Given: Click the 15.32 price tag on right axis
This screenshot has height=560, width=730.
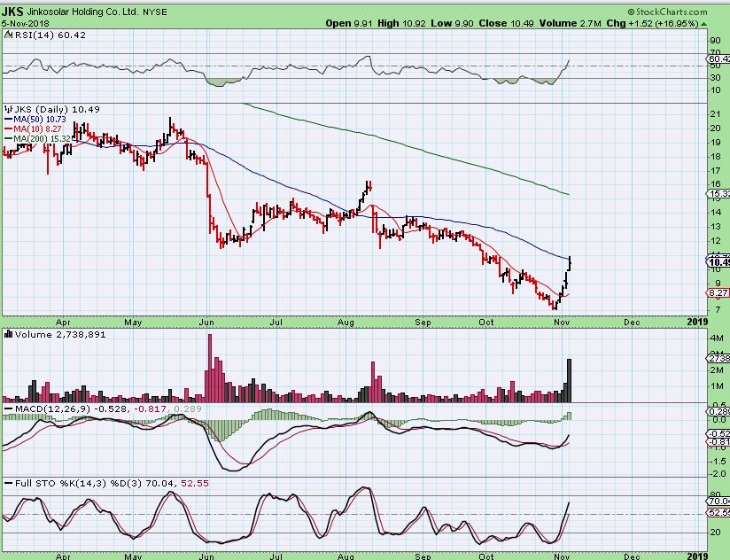Looking at the screenshot, I should 718,194.
